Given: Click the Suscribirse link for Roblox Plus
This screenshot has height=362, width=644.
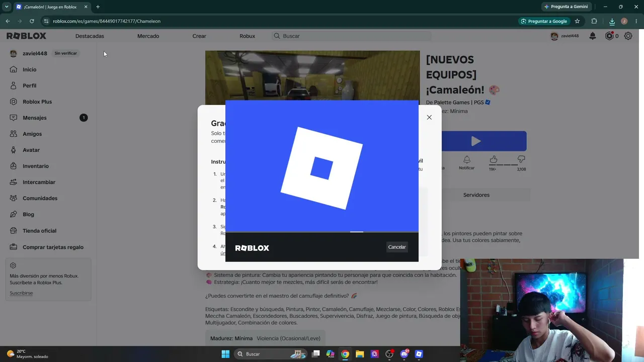Looking at the screenshot, I should click(x=21, y=293).
